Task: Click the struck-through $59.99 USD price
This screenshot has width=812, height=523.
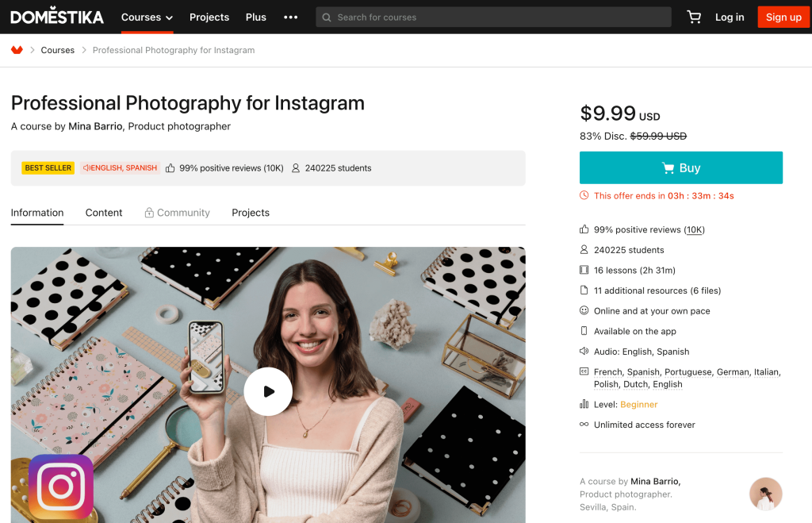Action: 658,137
